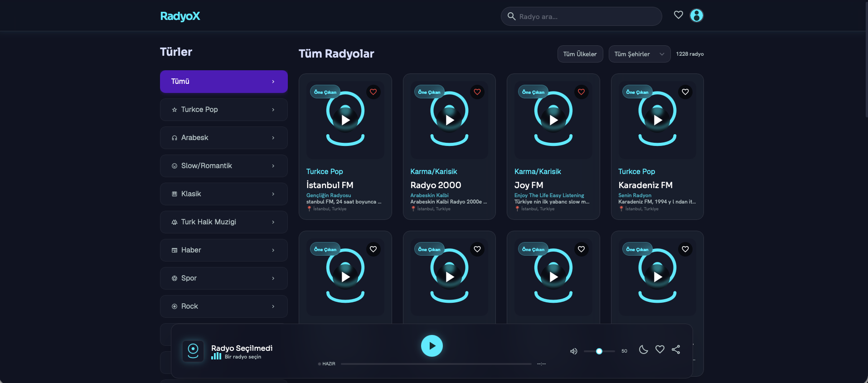Toggle heart on card below Karadeniz FM
The image size is (868, 383).
click(685, 249)
